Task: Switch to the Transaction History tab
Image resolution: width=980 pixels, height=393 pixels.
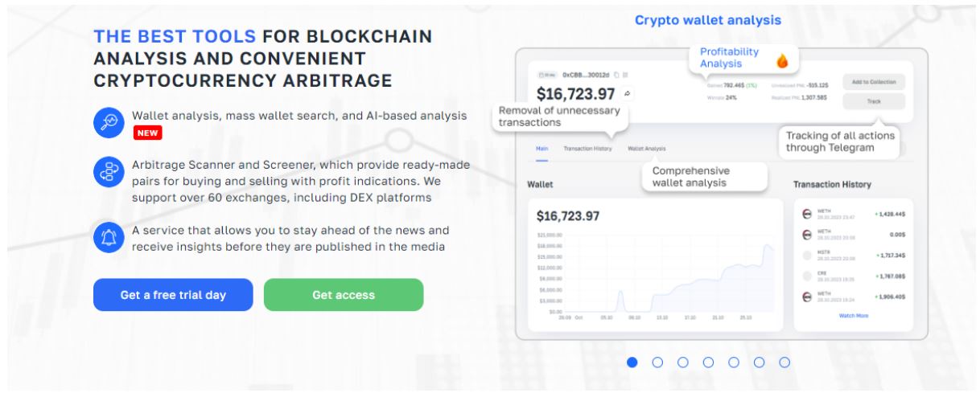Action: [587, 149]
